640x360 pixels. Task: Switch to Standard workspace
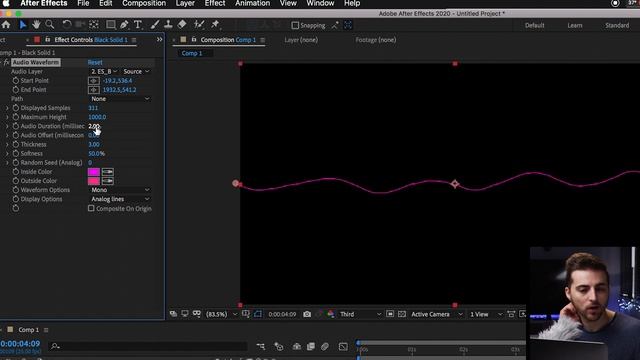pyautogui.click(x=617, y=25)
